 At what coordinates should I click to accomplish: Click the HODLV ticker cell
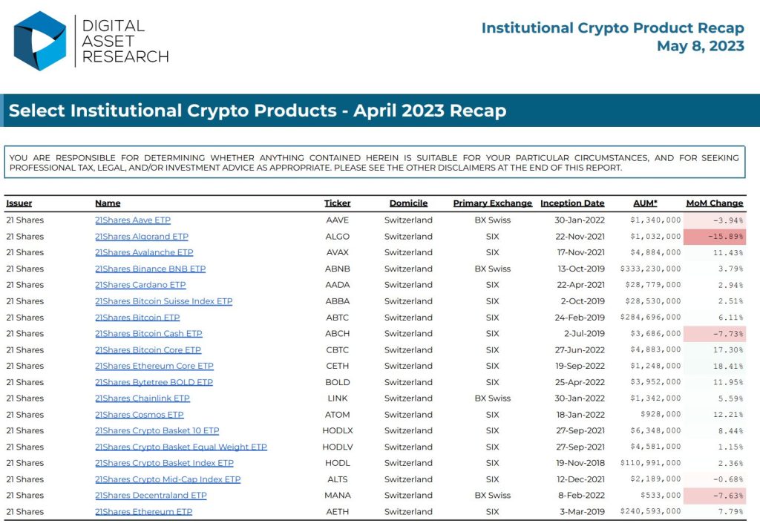pyautogui.click(x=338, y=447)
